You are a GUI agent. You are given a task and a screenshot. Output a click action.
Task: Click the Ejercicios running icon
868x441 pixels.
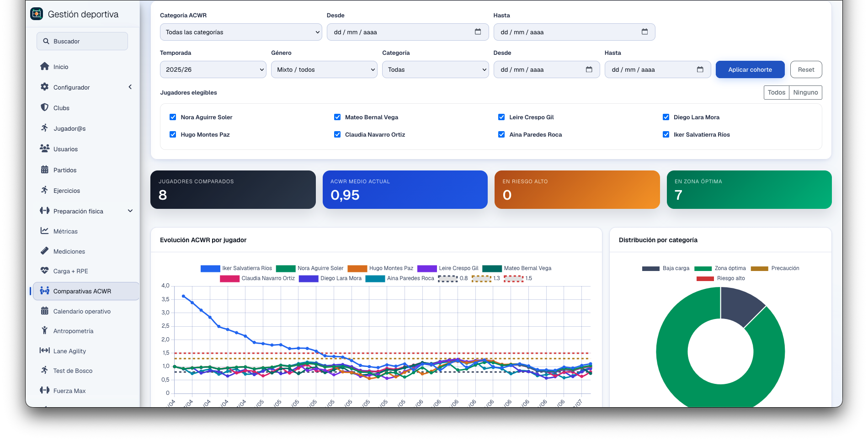[44, 190]
